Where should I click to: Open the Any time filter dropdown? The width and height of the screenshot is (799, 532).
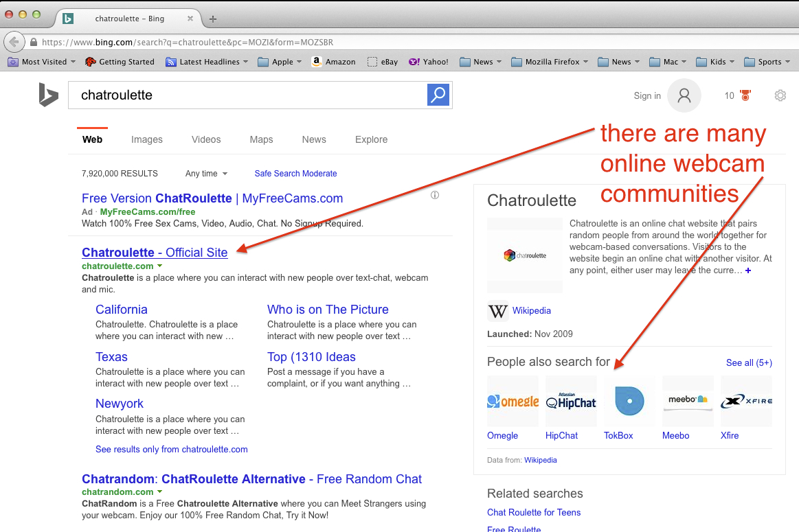[x=206, y=174]
